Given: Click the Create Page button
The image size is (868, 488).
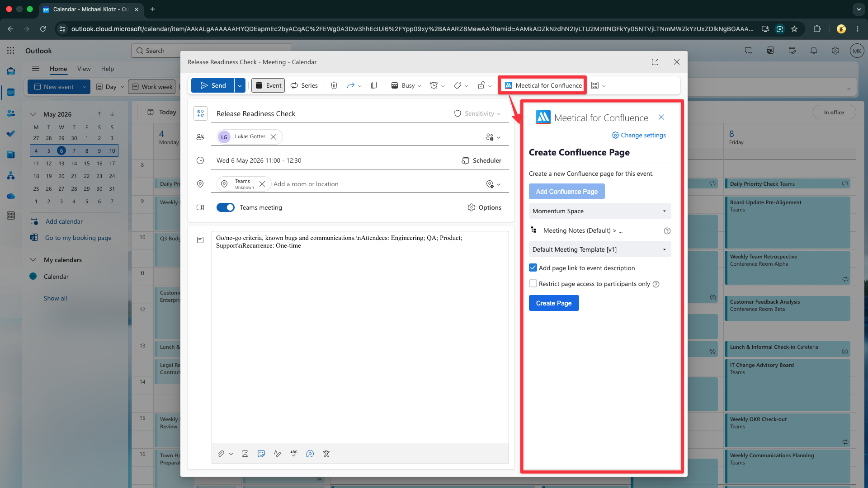Looking at the screenshot, I should point(554,303).
